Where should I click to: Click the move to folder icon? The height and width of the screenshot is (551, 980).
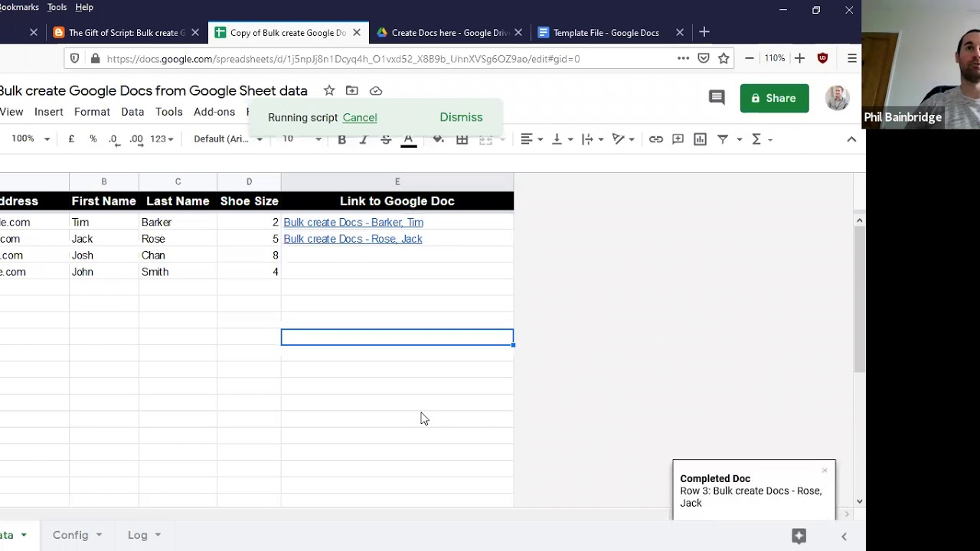tap(352, 90)
